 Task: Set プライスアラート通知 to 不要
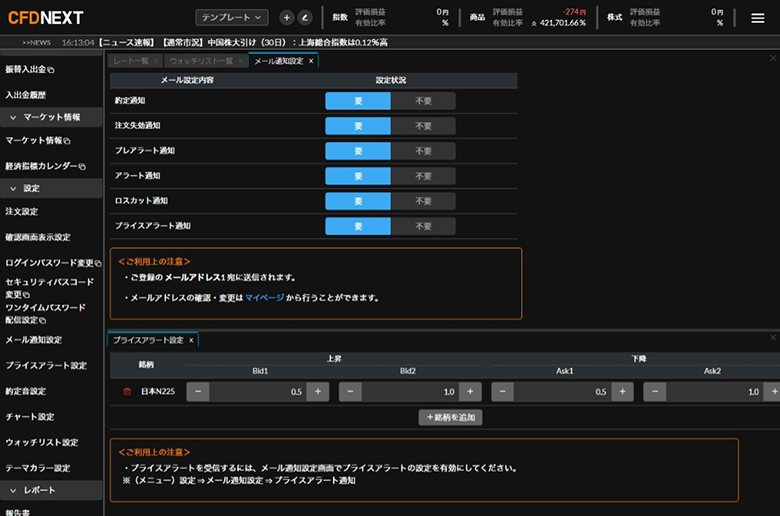(423, 226)
